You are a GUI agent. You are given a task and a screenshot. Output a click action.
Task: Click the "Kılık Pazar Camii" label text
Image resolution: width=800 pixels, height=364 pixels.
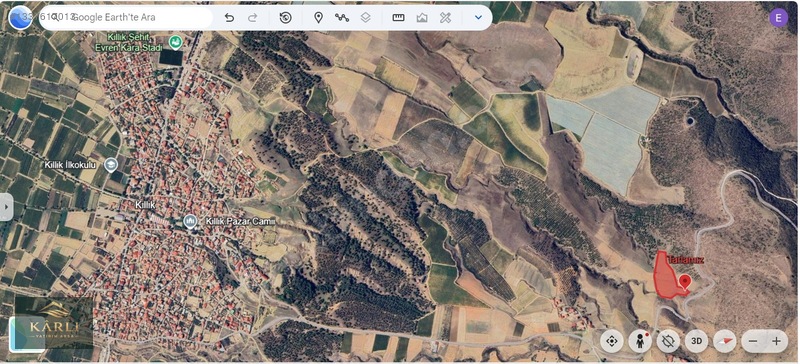[x=240, y=222]
